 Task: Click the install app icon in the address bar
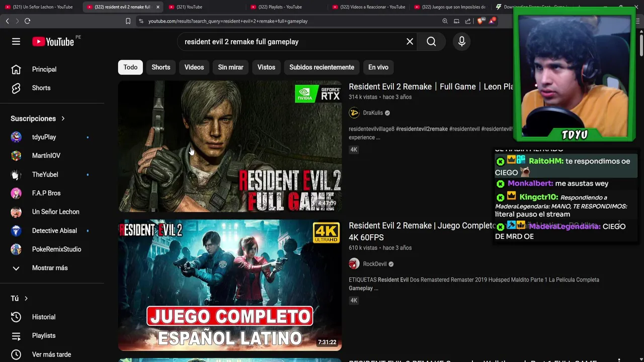click(x=456, y=21)
